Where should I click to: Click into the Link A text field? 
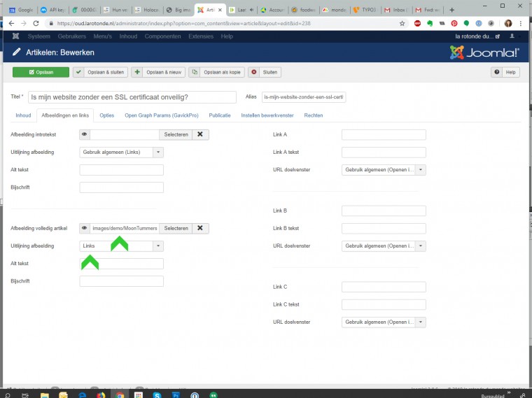tap(384, 134)
